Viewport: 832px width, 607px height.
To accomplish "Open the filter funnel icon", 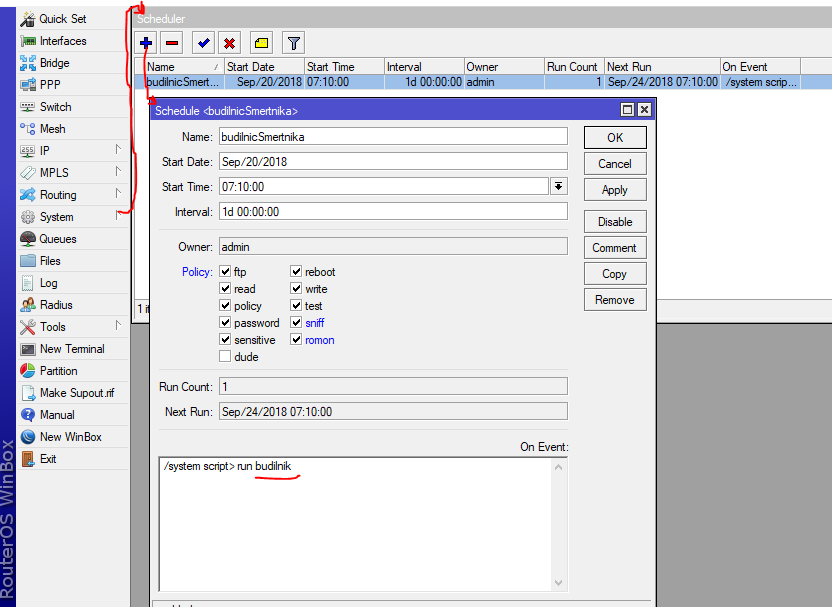I will tap(293, 42).
